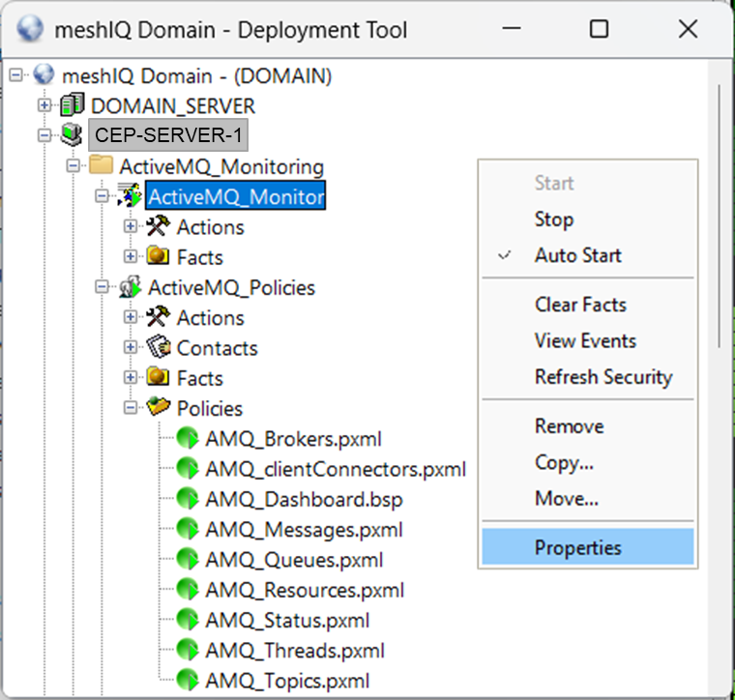Click the green icon beside AMQ_Messages.pxml
The width and height of the screenshot is (735, 700).
pyautogui.click(x=188, y=529)
